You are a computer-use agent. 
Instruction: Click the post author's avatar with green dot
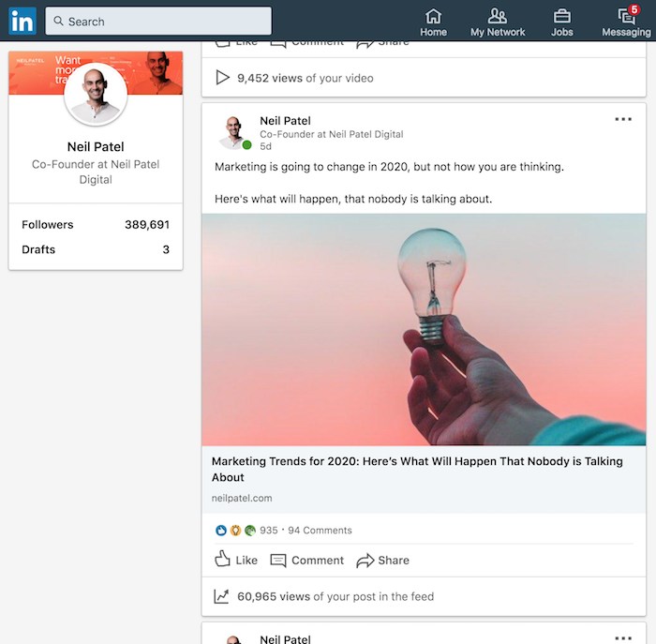[234, 133]
